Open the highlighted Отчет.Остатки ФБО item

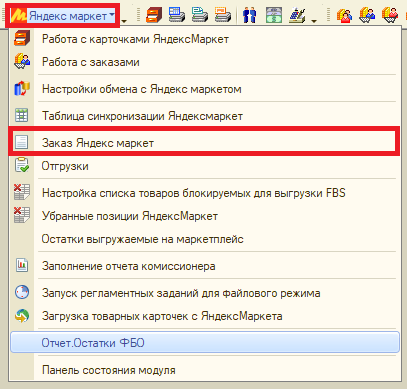[205, 342]
